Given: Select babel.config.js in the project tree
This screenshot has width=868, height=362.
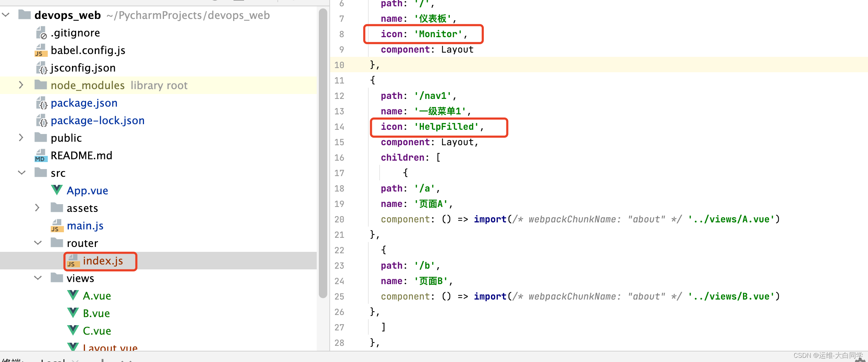Looking at the screenshot, I should [88, 50].
